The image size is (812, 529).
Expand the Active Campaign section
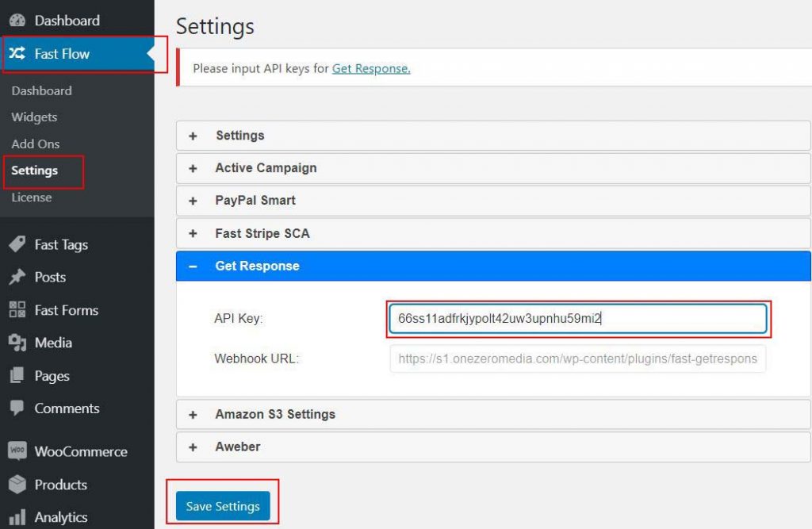[493, 168]
